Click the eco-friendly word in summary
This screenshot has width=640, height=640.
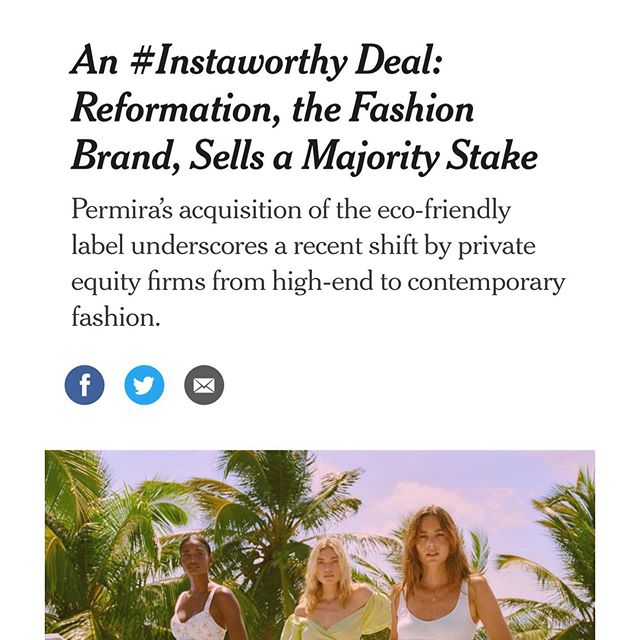click(x=444, y=210)
